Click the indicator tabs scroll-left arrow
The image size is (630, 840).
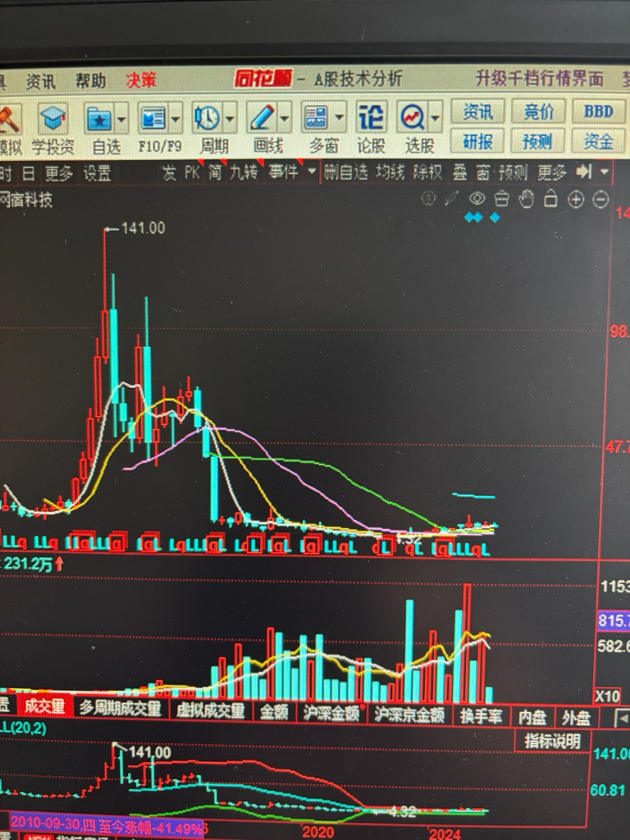(622, 718)
